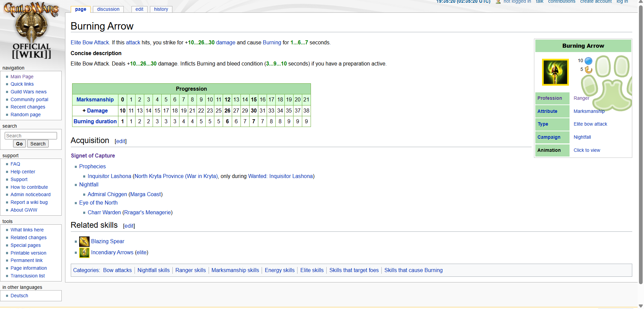
Task: Click the log in link
Action: coord(622,2)
